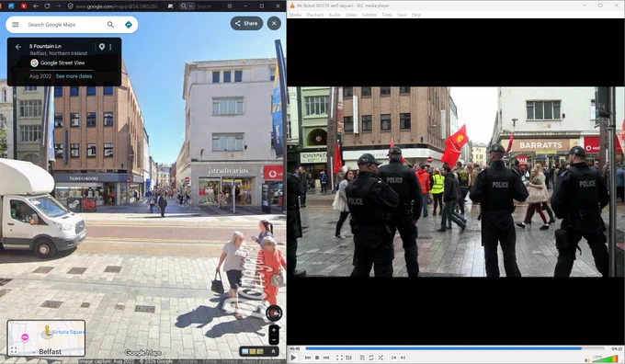The width and height of the screenshot is (625, 364).
Task: Skip to previous media in VLC
Action: coord(308,358)
